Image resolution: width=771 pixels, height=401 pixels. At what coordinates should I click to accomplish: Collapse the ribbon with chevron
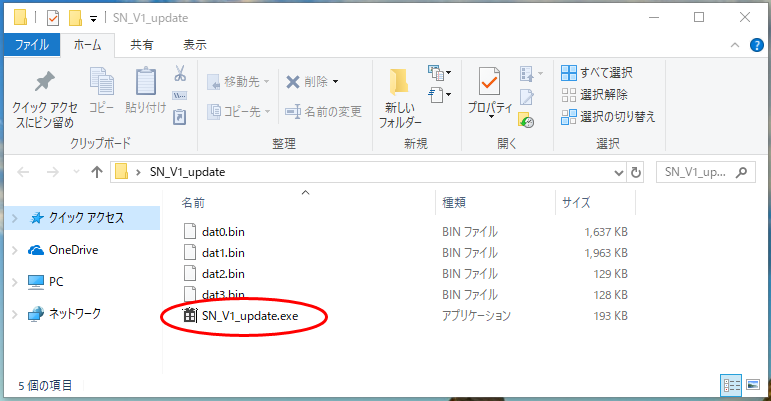(738, 45)
